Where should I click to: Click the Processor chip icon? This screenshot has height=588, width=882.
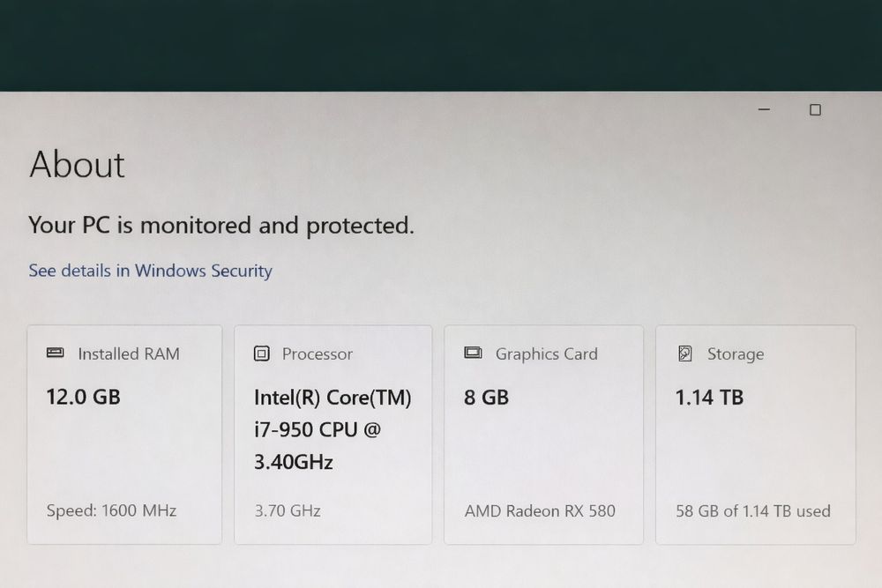tap(261, 354)
